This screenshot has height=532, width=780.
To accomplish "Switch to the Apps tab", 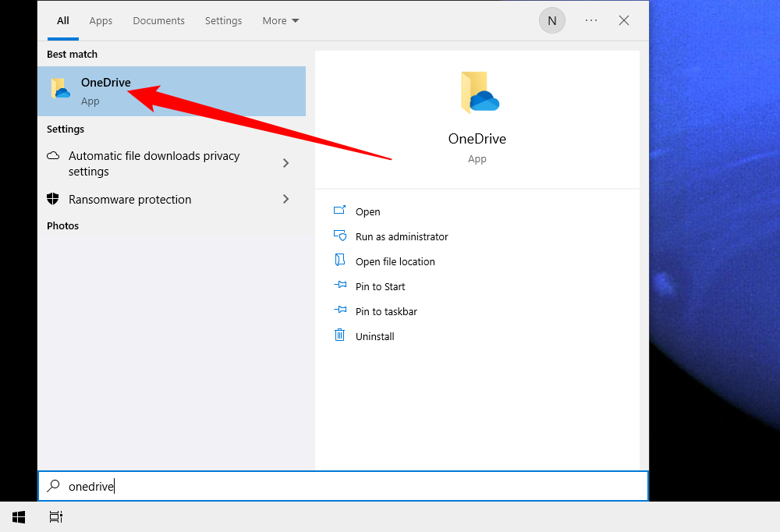I will pyautogui.click(x=101, y=20).
